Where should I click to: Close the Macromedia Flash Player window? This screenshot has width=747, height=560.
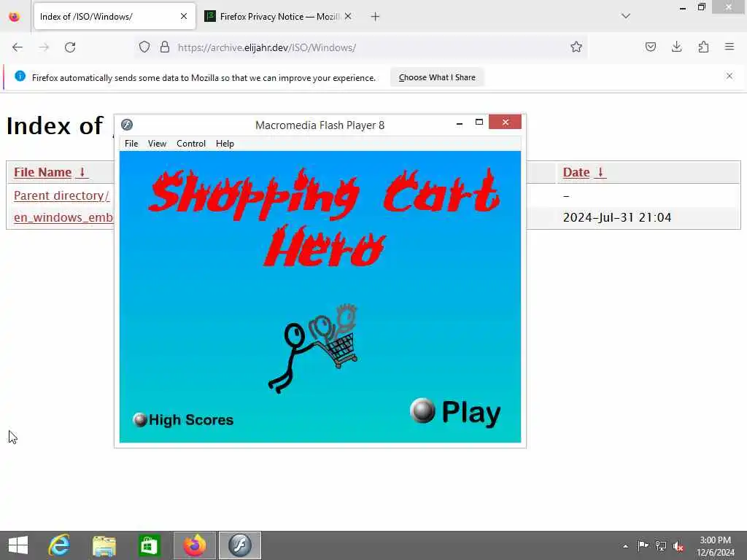click(505, 122)
